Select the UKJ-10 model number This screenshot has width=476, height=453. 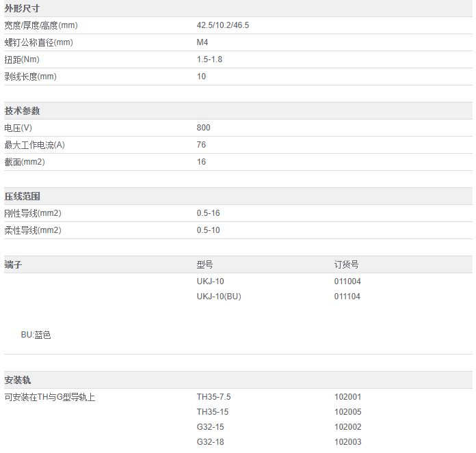210,282
